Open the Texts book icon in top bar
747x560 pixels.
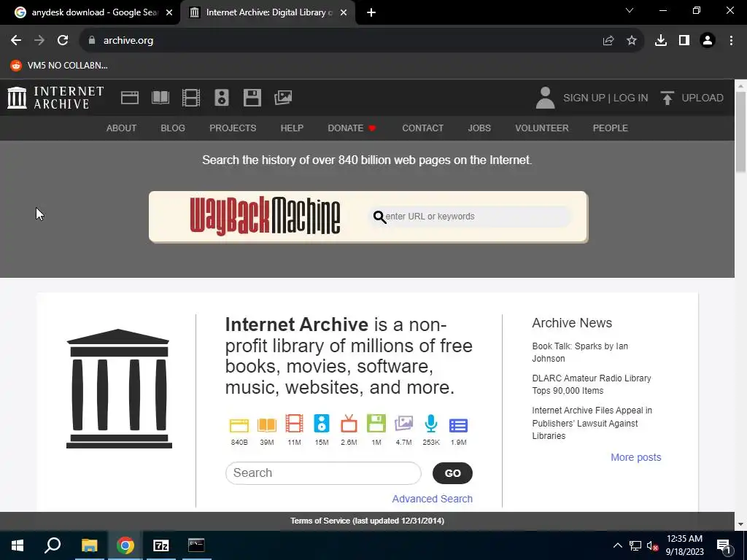tap(160, 98)
